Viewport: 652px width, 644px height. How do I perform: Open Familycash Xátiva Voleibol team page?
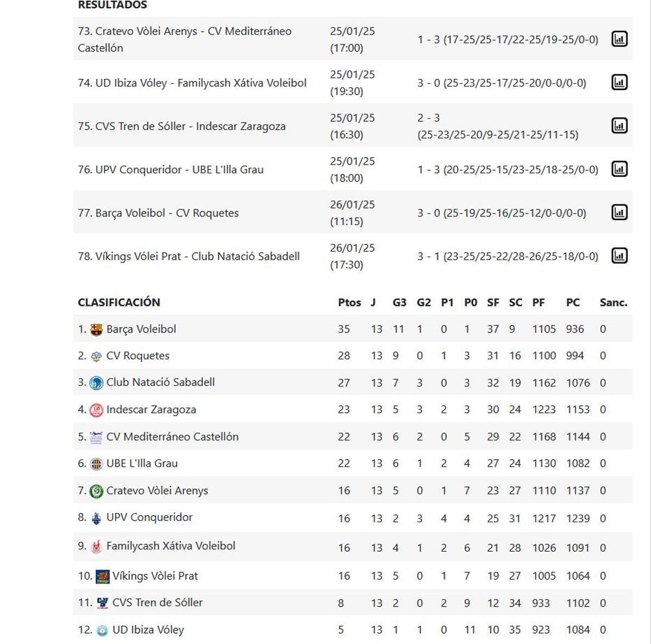tap(171, 546)
